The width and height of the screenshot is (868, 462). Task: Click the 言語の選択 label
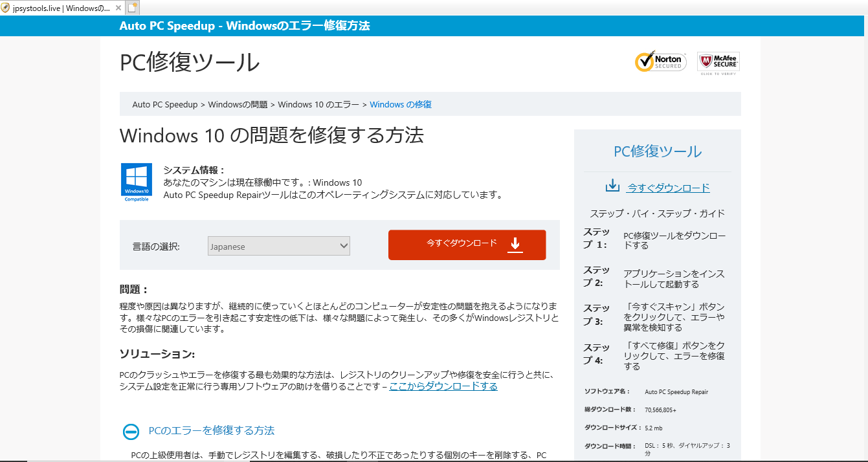pyautogui.click(x=156, y=247)
